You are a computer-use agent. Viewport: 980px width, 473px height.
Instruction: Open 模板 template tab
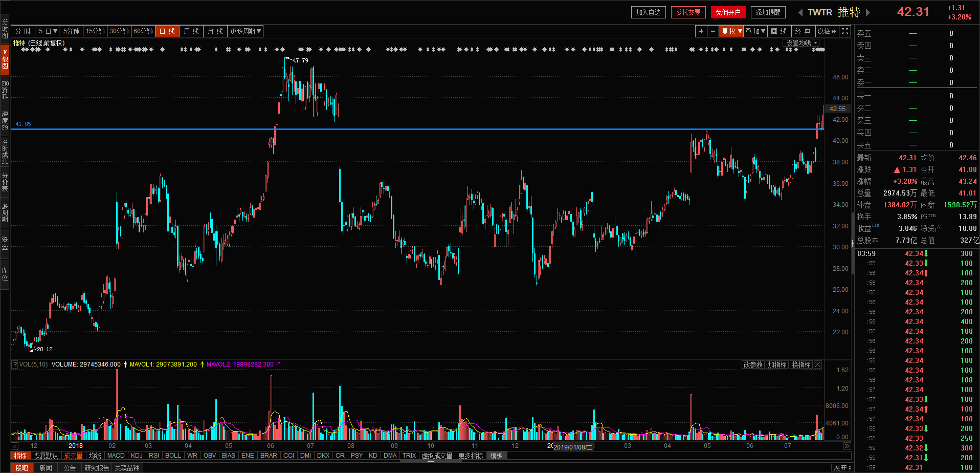(x=497, y=456)
